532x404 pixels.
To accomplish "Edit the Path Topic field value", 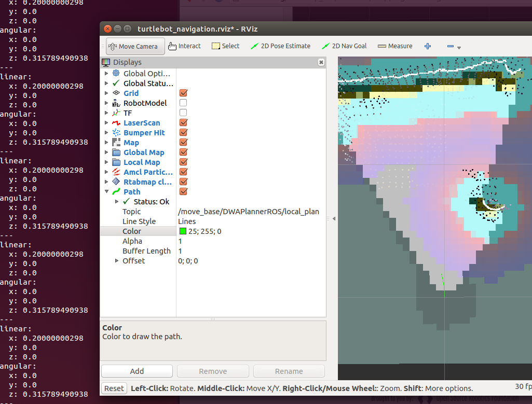I will (x=248, y=212).
